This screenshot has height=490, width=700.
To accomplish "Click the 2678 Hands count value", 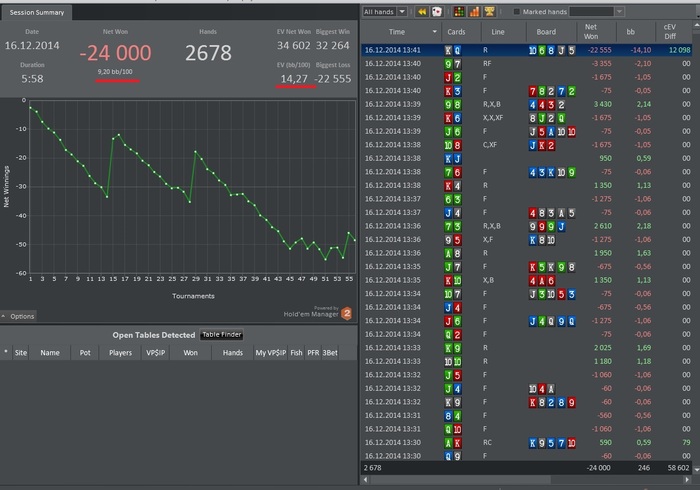I will tap(208, 53).
